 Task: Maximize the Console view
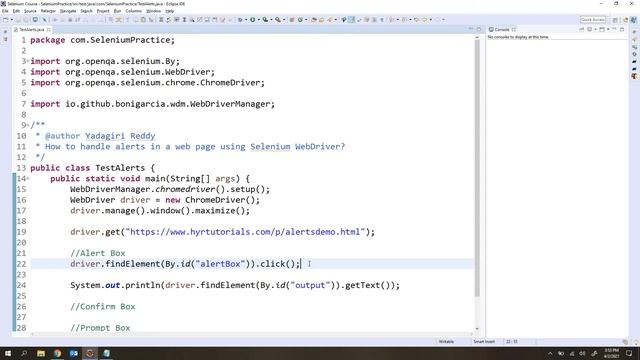click(622, 29)
